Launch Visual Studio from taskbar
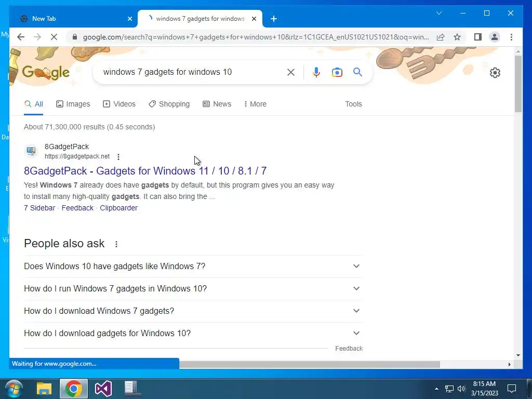The width and height of the screenshot is (532, 399). 103,389
